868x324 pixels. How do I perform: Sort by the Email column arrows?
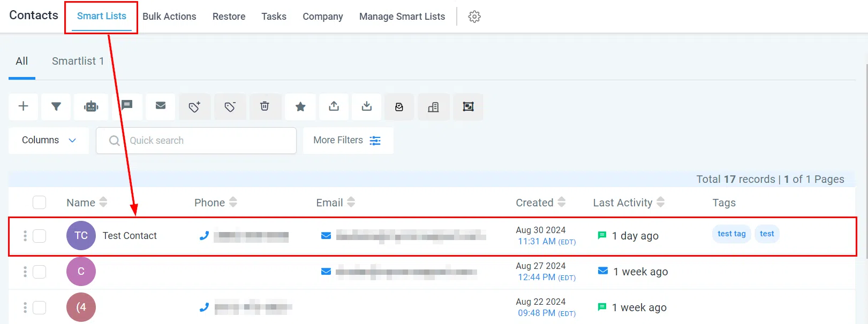[x=351, y=202]
